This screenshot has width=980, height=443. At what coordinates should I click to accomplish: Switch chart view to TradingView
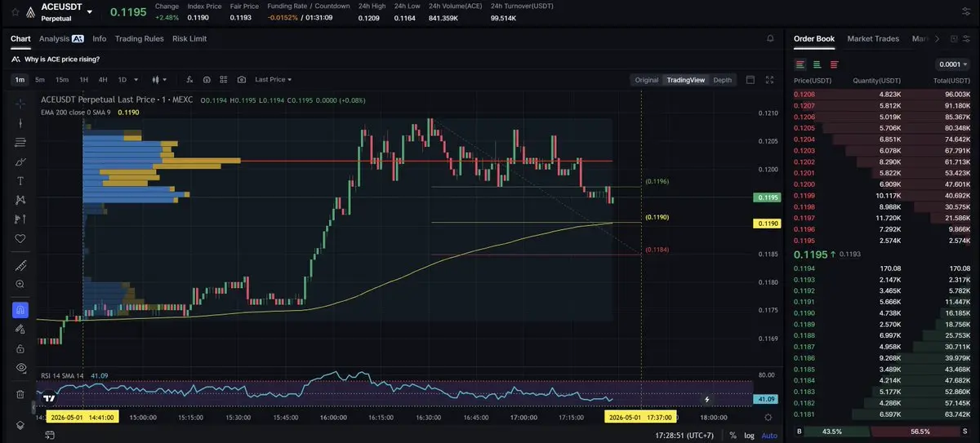(x=685, y=80)
